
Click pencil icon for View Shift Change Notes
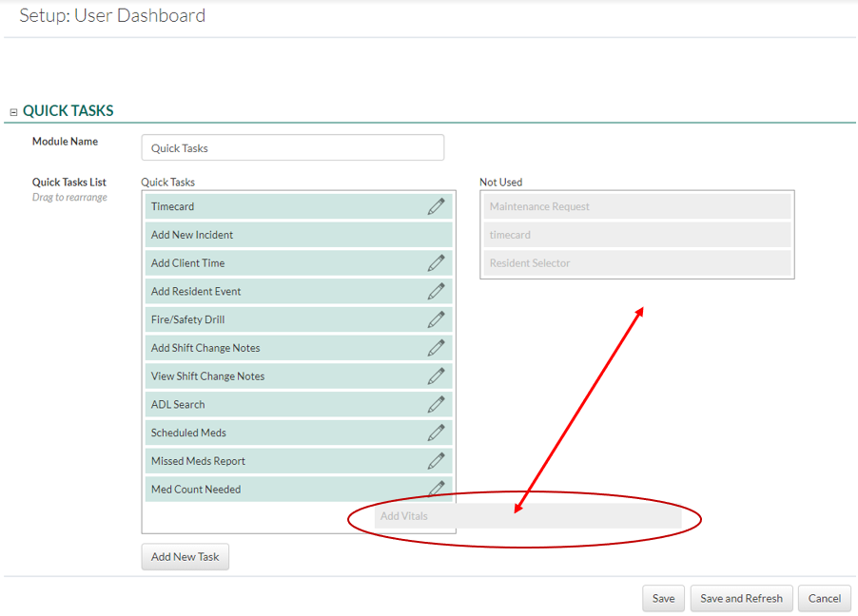tap(436, 376)
